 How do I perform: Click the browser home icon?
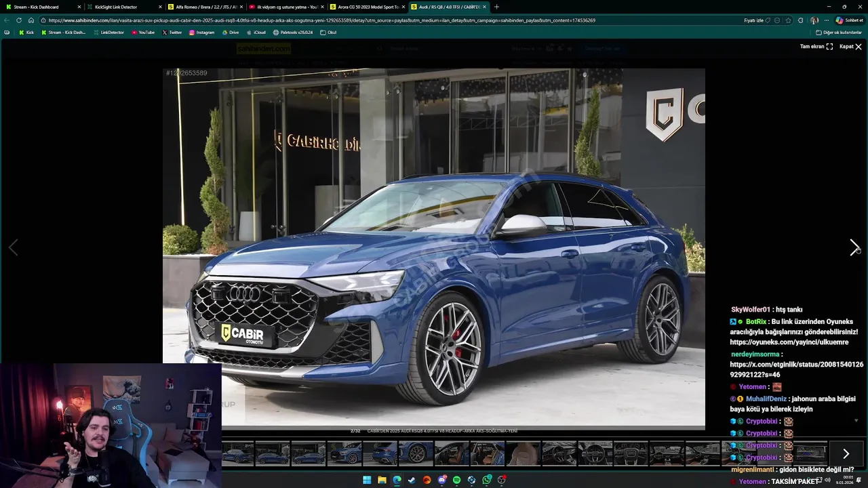(x=31, y=20)
